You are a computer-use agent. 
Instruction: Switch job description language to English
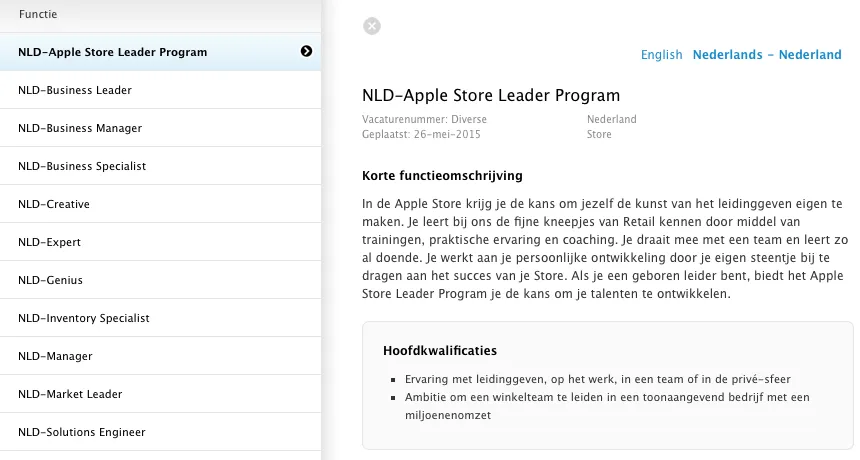661,55
